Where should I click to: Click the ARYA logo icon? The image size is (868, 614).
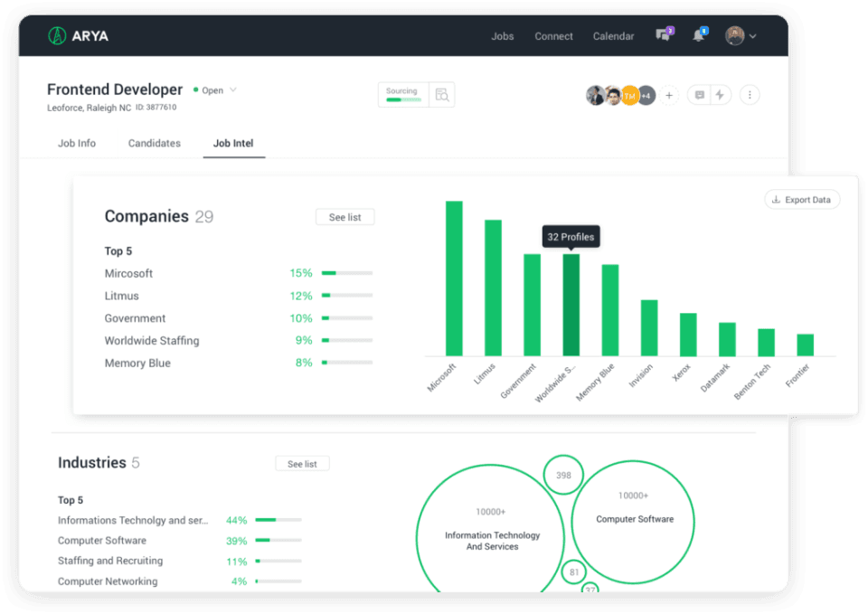pyautogui.click(x=58, y=36)
